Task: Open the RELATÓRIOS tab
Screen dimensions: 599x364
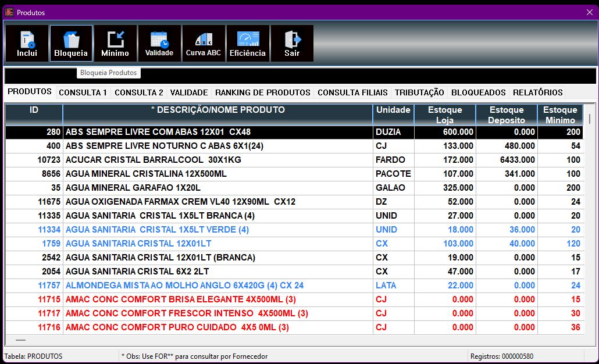Action: 537,92
